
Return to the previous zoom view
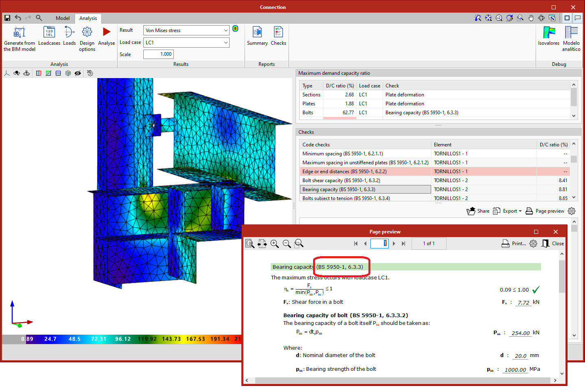(478, 18)
